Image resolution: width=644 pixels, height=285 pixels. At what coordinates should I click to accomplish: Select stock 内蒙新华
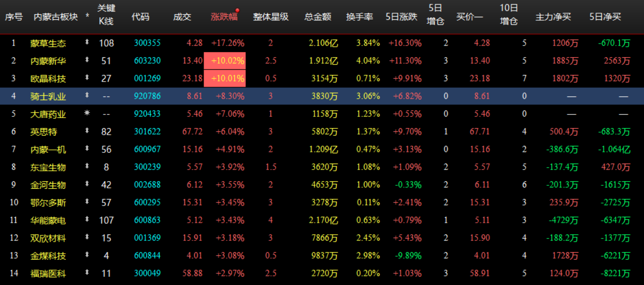coord(48,61)
